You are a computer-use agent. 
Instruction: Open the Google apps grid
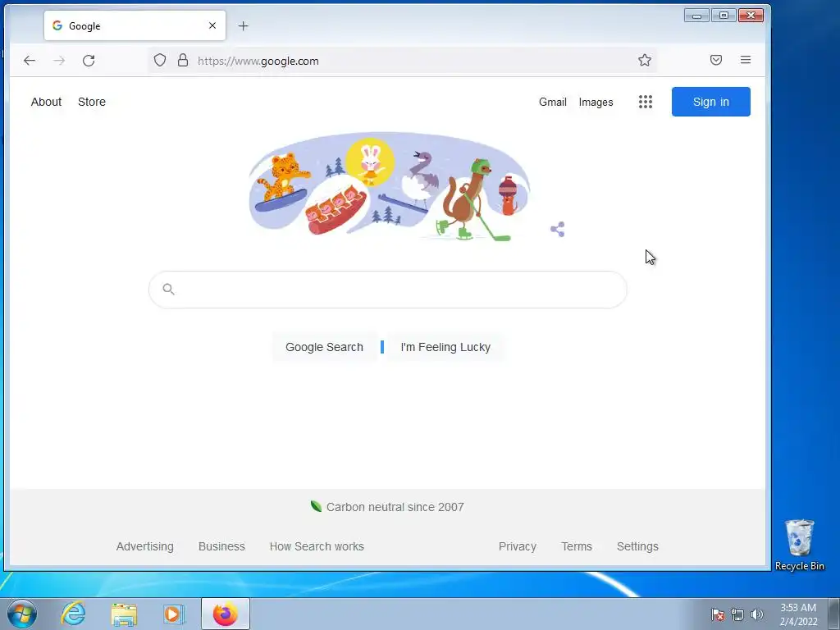click(x=646, y=102)
